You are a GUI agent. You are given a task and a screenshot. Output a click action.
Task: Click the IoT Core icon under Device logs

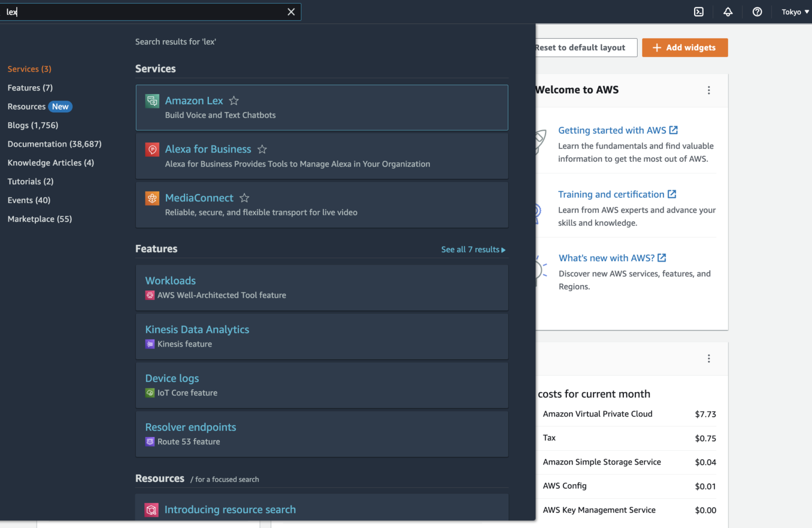(x=150, y=393)
